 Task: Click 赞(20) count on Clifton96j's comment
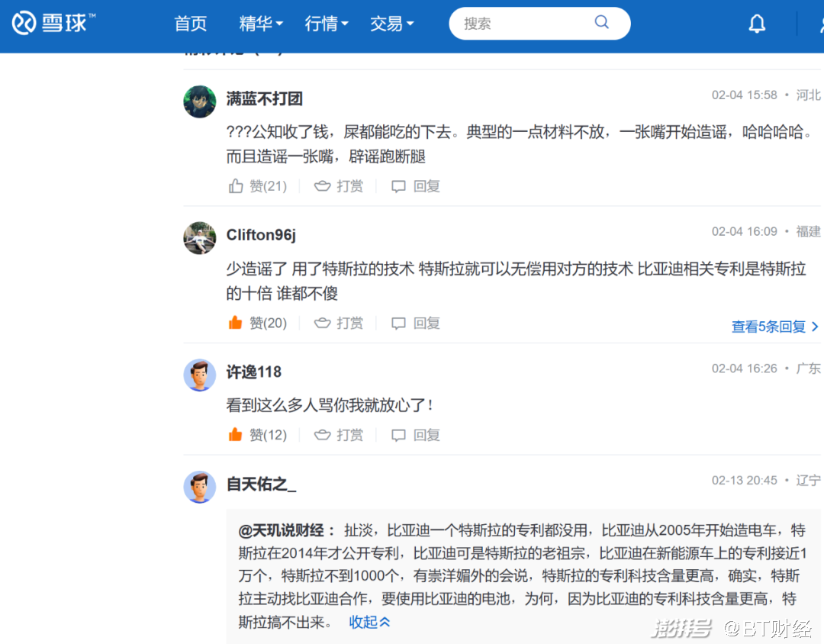click(268, 323)
